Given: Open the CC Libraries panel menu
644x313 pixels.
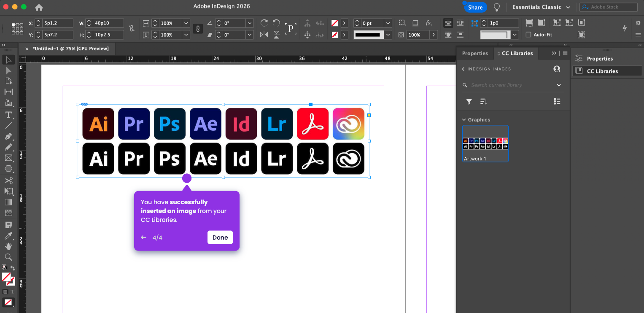Looking at the screenshot, I should tap(565, 53).
